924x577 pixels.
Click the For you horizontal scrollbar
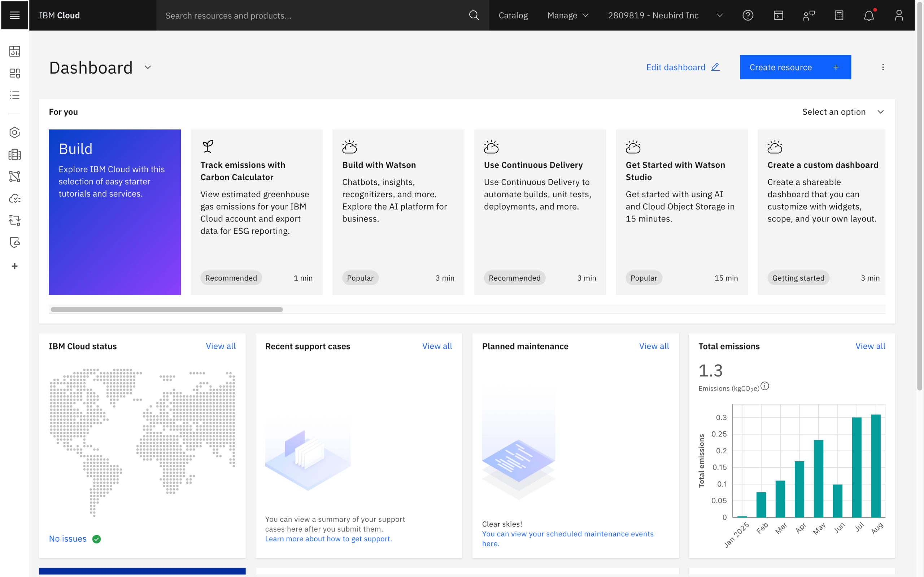(167, 309)
